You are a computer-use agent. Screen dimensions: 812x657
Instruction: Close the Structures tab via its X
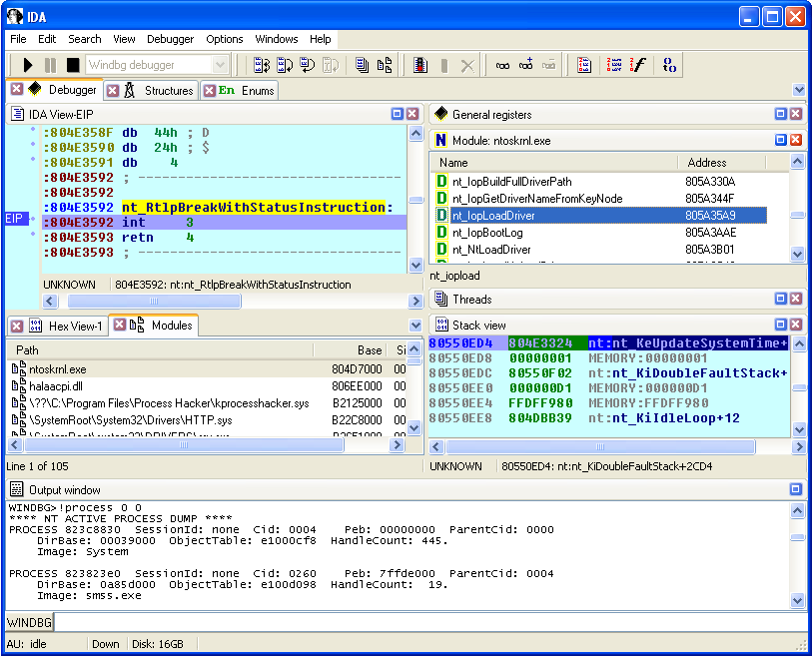[x=111, y=90]
